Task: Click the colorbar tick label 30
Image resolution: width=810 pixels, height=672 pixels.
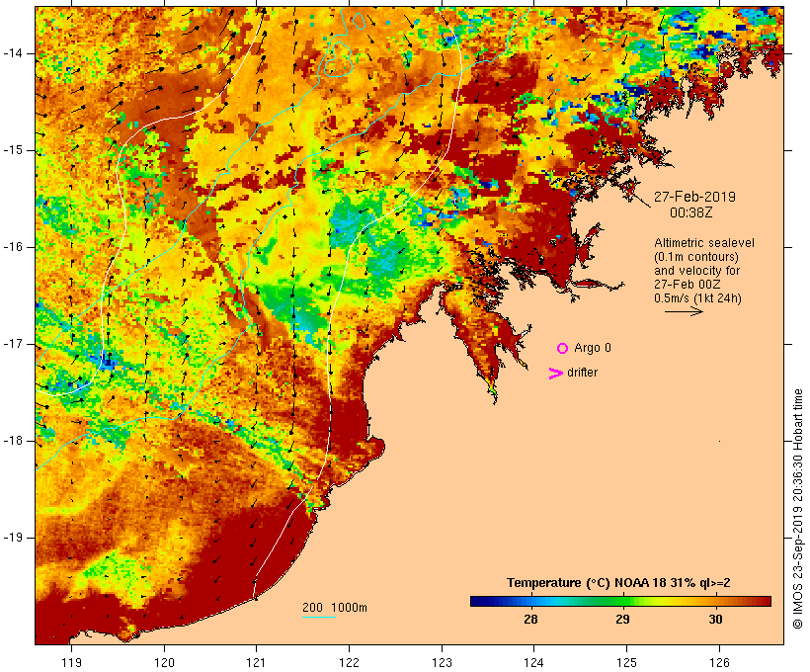Action: click(715, 620)
